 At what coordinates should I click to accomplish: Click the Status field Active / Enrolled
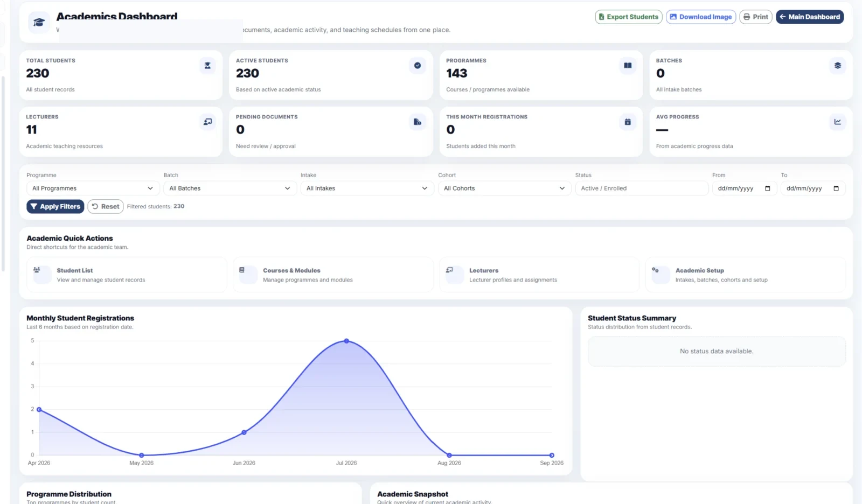pyautogui.click(x=642, y=188)
